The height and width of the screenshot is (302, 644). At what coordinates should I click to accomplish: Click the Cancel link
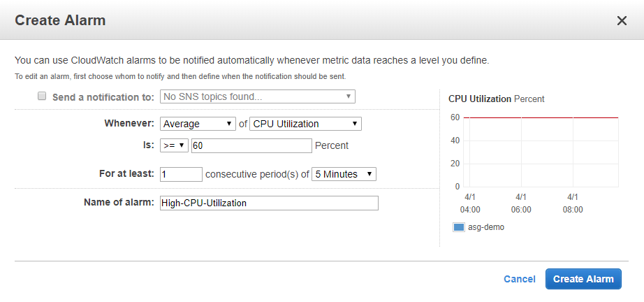[x=519, y=279]
